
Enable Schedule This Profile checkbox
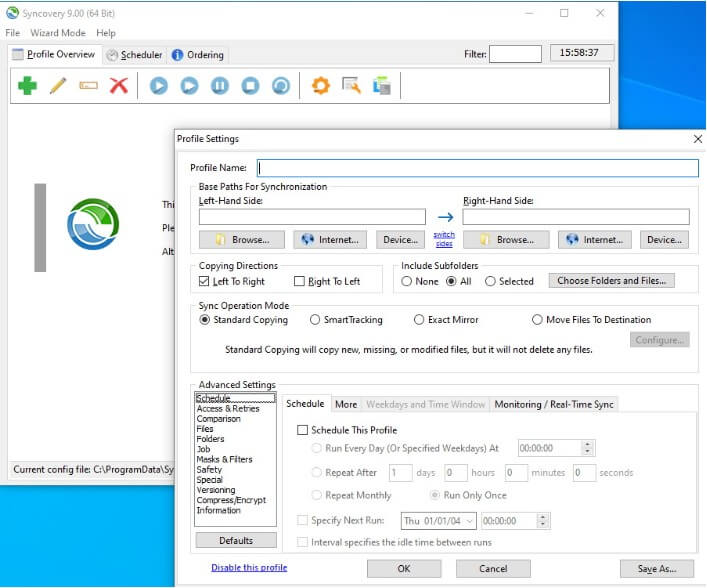pos(302,430)
